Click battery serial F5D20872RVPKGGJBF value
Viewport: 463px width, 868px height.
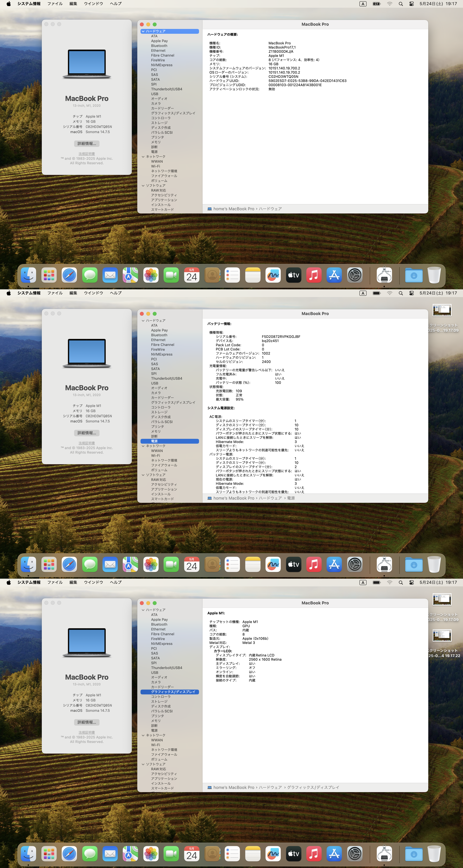tap(281, 337)
